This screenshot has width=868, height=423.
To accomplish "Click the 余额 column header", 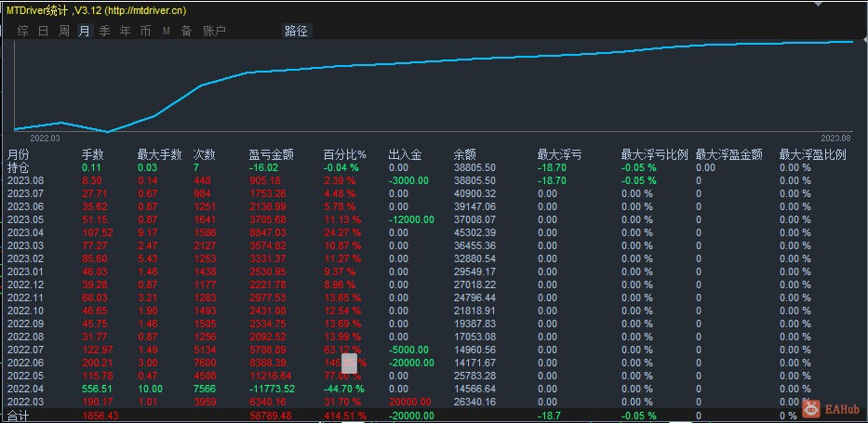I will 464,155.
